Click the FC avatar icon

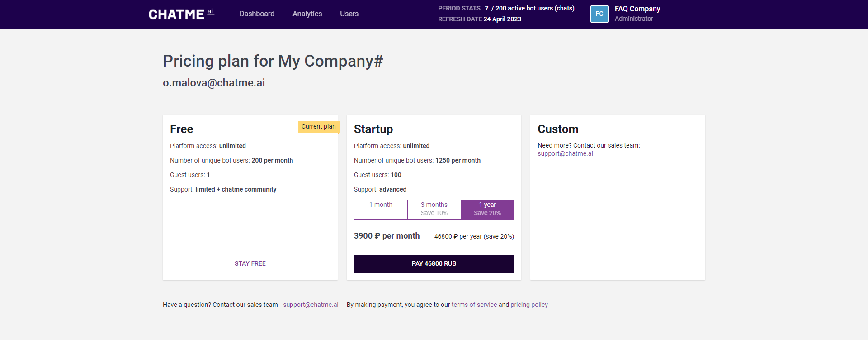(599, 14)
